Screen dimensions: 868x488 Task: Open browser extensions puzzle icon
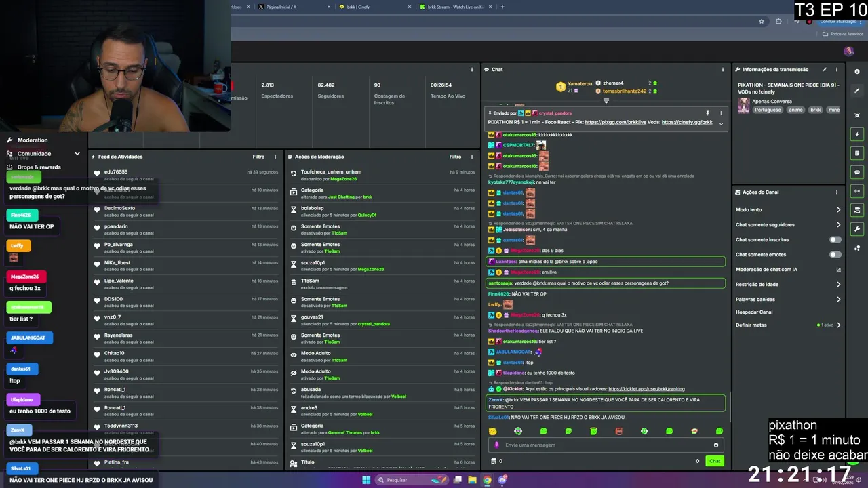778,21
